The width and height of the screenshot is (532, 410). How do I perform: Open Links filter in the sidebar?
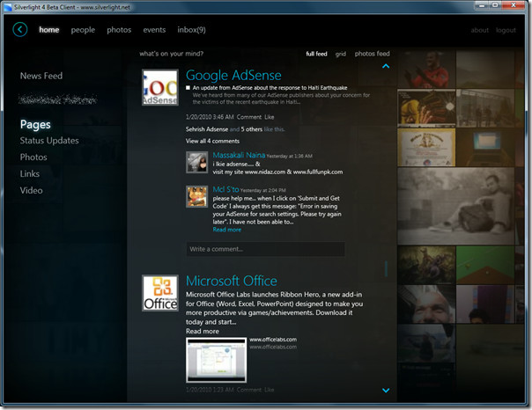[x=30, y=174]
